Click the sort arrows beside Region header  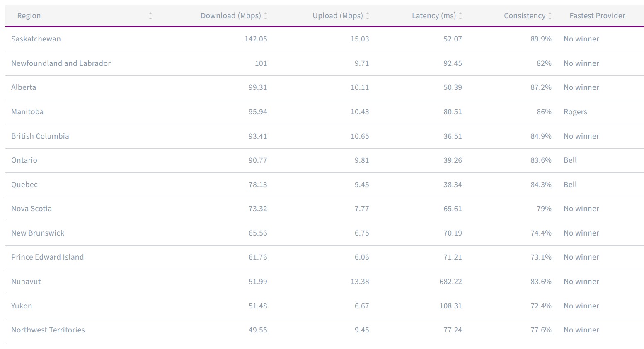(x=150, y=15)
